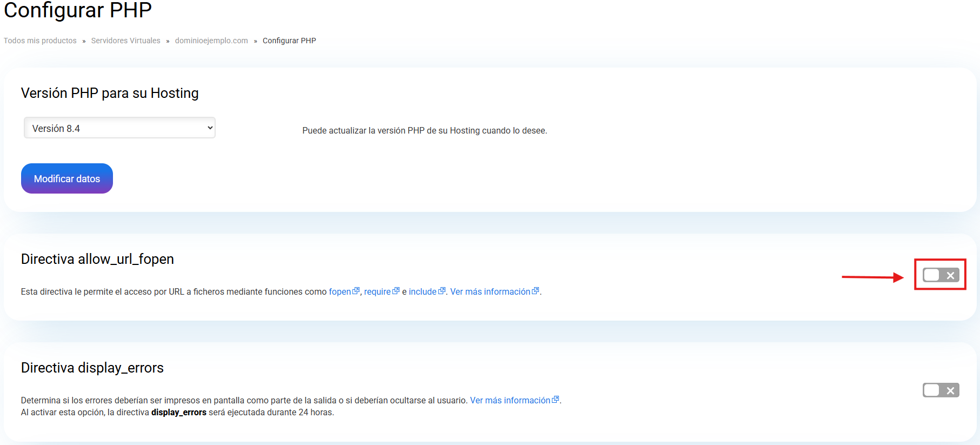Open the include function link
Image resolution: width=980 pixels, height=445 pixels.
click(x=422, y=292)
